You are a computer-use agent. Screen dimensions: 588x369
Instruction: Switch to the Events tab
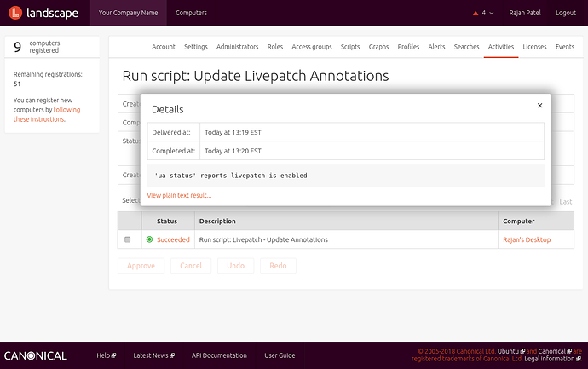point(565,47)
